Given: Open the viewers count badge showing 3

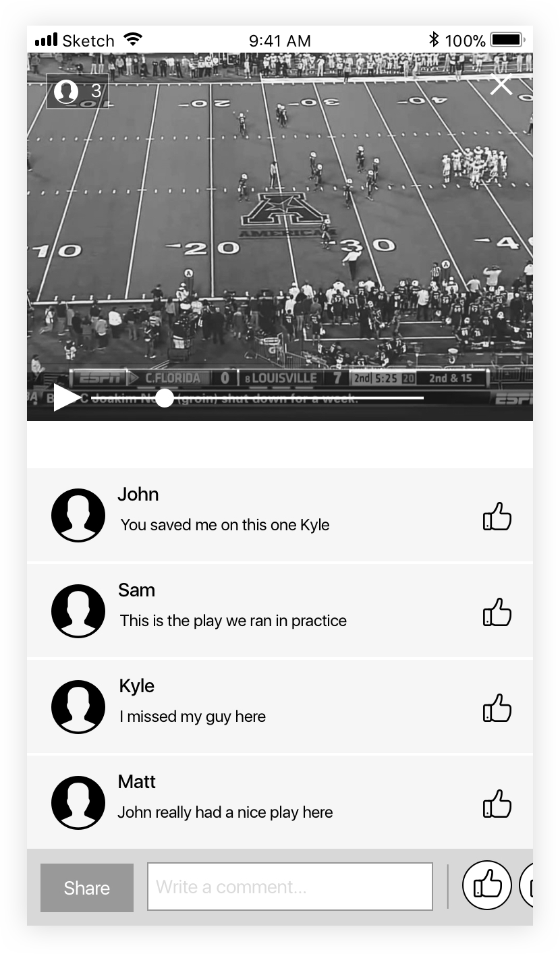Looking at the screenshot, I should (x=78, y=91).
